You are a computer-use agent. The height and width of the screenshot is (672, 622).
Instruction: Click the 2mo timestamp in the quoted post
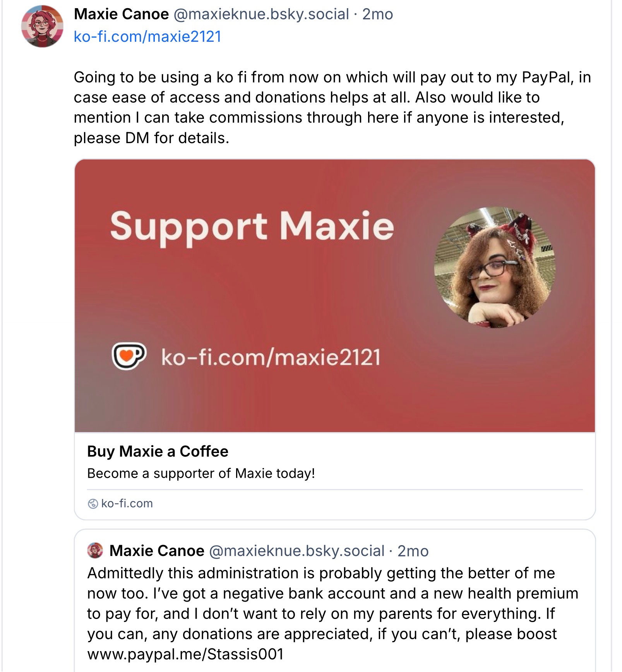pyautogui.click(x=413, y=551)
